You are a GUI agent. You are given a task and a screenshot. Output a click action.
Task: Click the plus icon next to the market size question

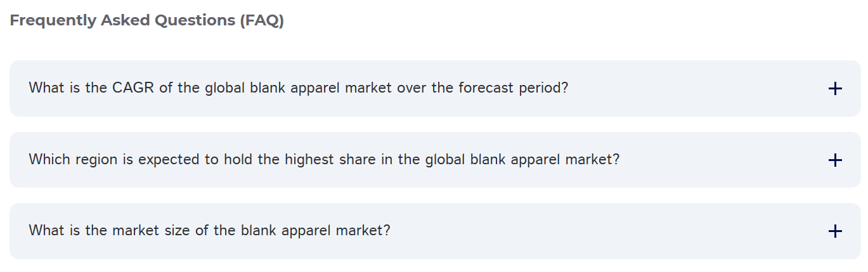835,231
